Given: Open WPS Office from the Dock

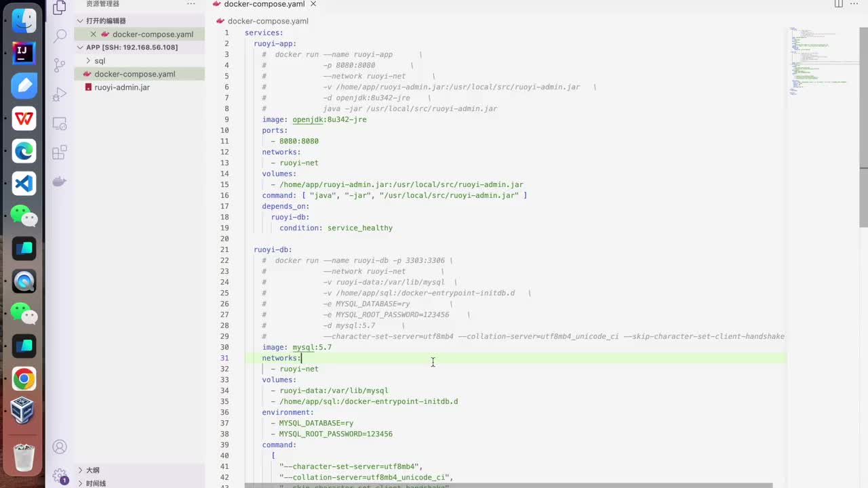Looking at the screenshot, I should (24, 119).
